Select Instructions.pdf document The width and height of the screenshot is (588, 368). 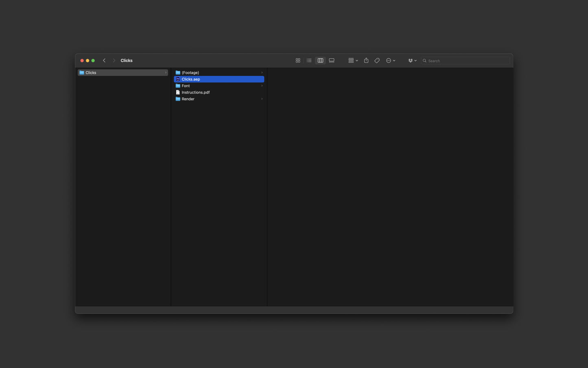coord(219,92)
